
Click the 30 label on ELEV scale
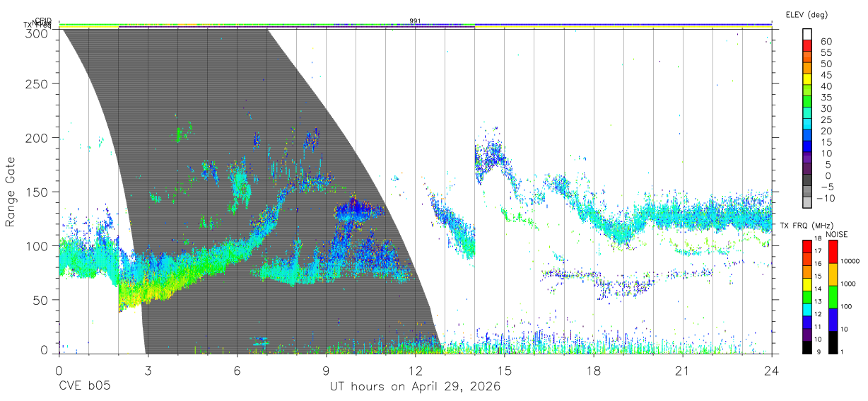(x=826, y=108)
